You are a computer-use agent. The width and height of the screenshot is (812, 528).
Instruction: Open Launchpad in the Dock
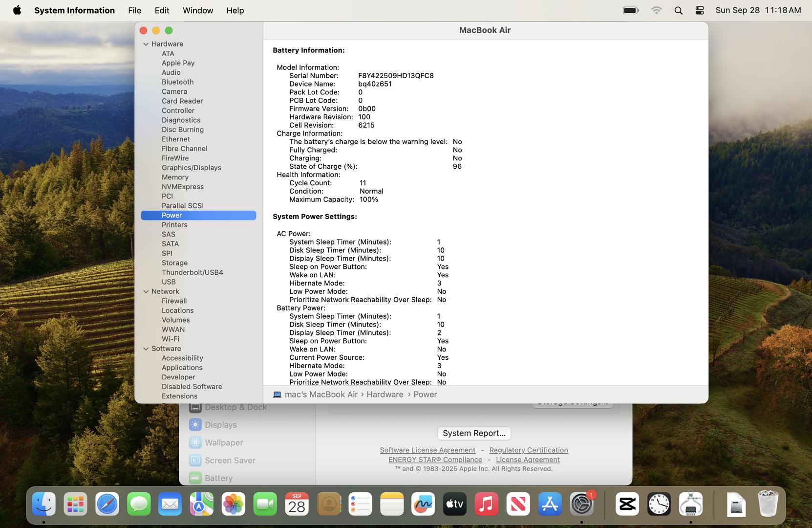[75, 504]
